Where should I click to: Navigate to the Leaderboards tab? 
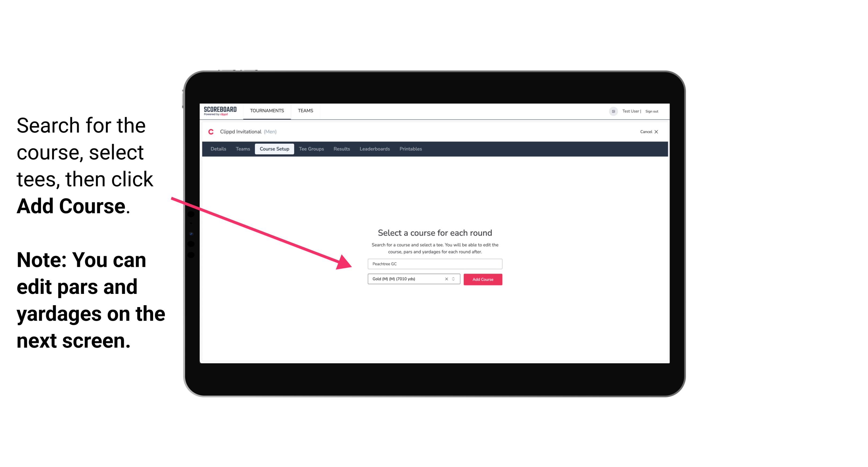[374, 149]
